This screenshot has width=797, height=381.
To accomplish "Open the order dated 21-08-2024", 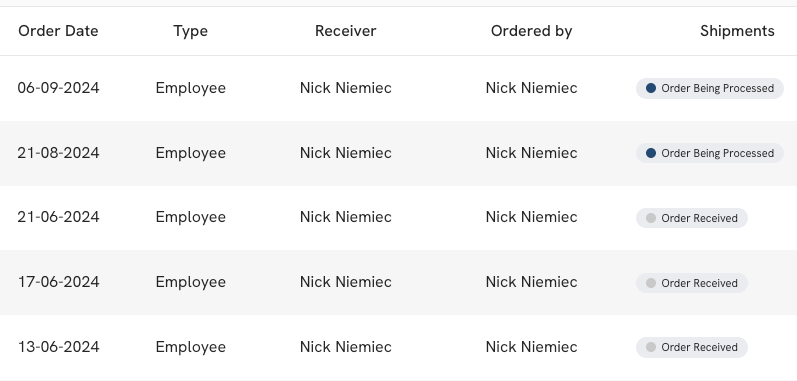I will coord(398,153).
